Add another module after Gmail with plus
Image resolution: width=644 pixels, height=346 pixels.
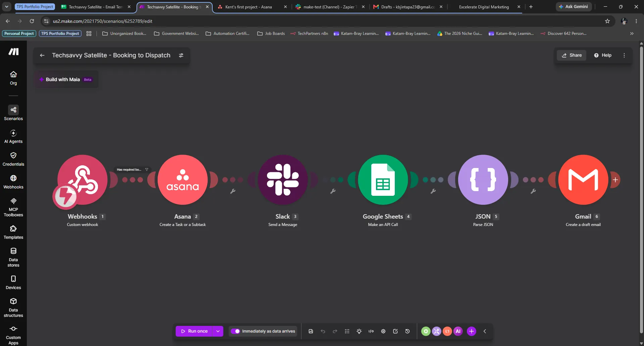[x=615, y=180]
